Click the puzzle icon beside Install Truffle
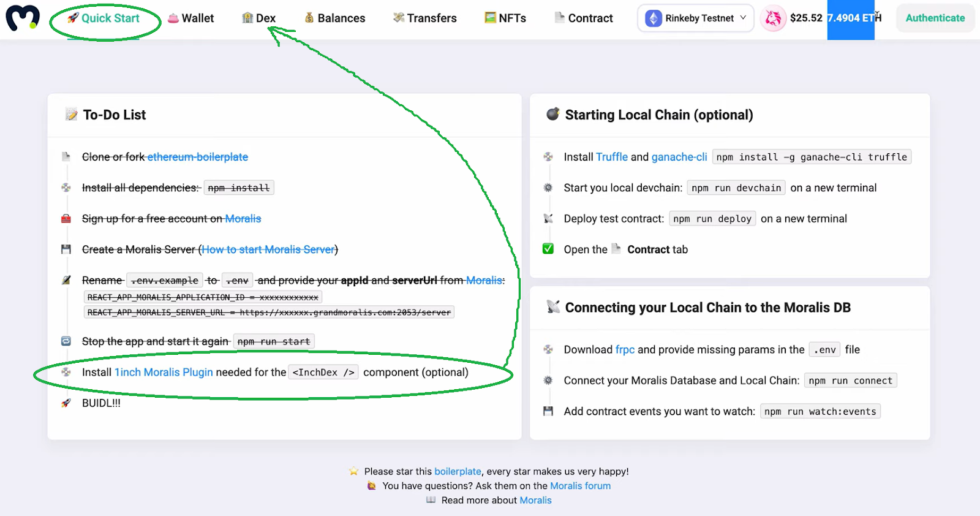 point(548,157)
